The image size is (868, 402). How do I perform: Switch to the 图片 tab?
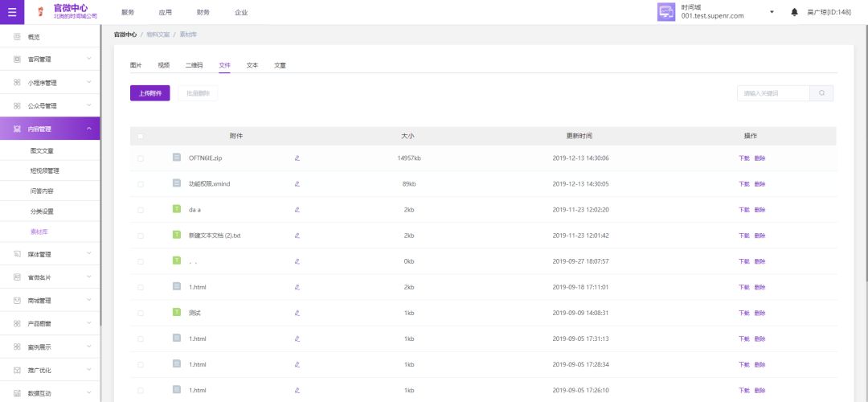pos(136,64)
